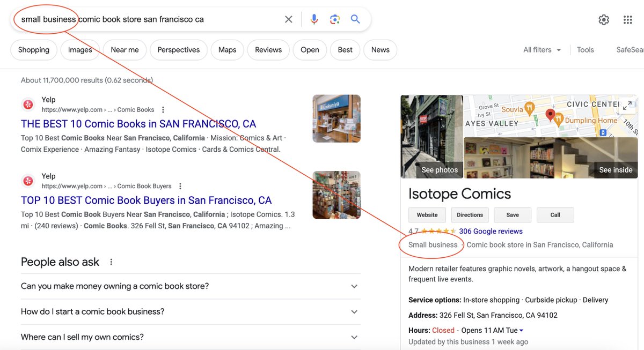Click inside the search query input field
Viewport: 644px width, 350px height.
[x=150, y=19]
